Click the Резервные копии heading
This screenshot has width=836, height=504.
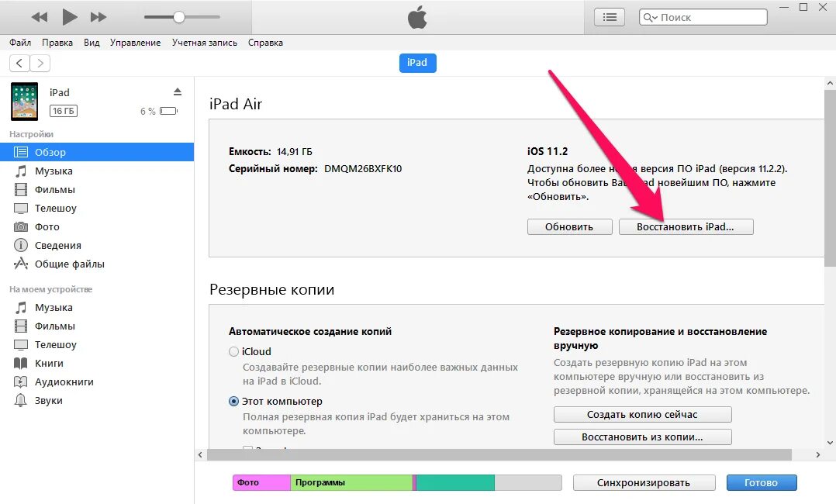[x=272, y=289]
